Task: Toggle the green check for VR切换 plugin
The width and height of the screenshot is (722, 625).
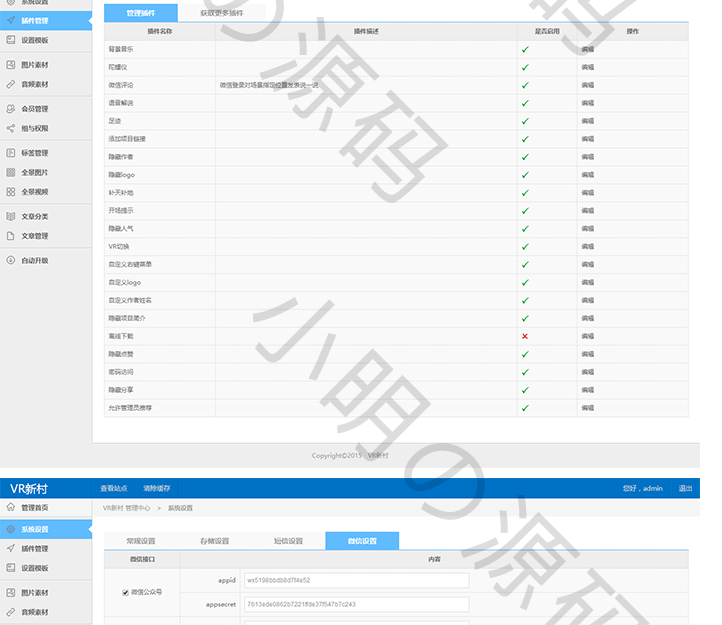Action: [525, 247]
